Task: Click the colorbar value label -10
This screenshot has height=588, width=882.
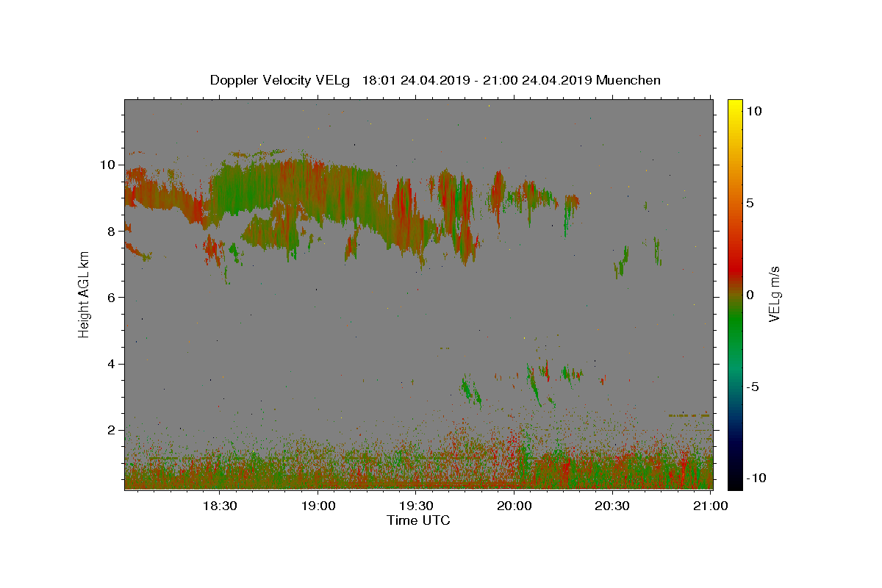Action: click(756, 478)
